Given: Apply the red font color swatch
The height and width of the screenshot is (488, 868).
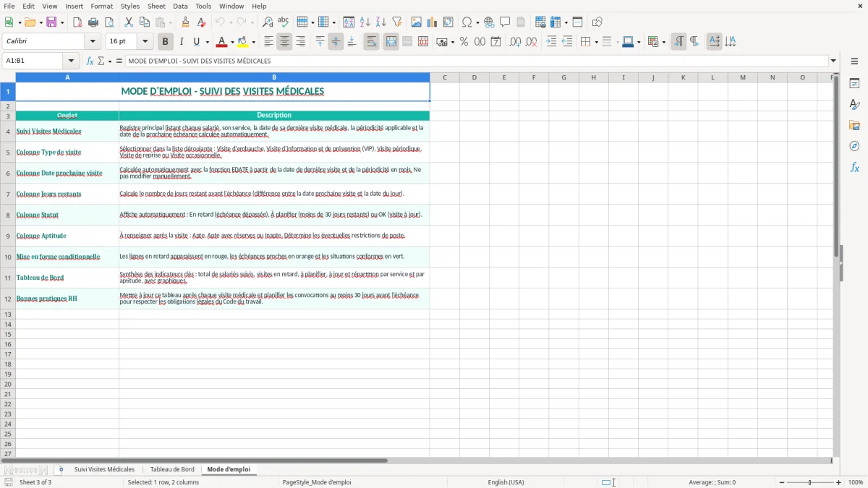Looking at the screenshot, I should point(222,42).
